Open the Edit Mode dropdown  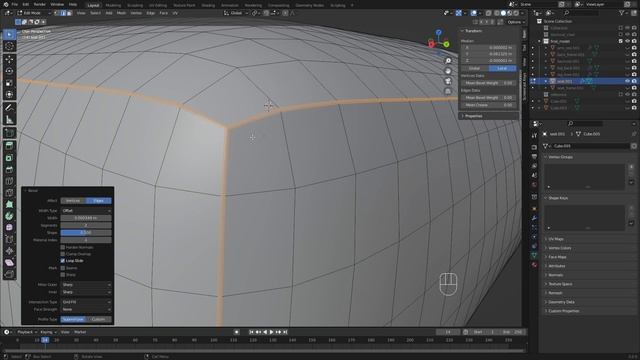click(33, 13)
